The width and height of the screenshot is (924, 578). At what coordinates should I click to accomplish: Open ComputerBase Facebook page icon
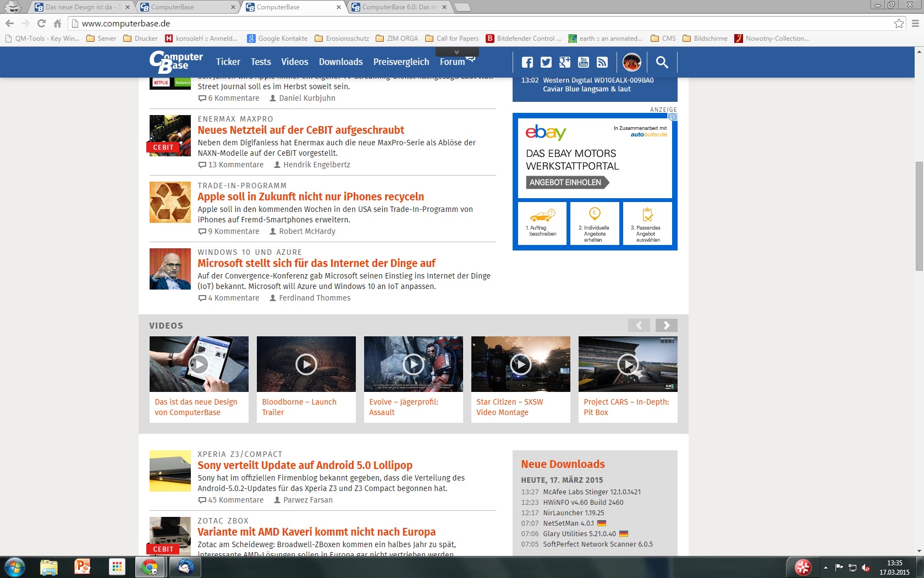tap(527, 62)
